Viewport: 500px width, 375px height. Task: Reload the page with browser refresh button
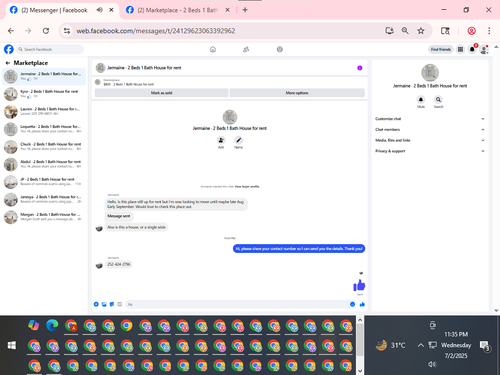click(46, 31)
